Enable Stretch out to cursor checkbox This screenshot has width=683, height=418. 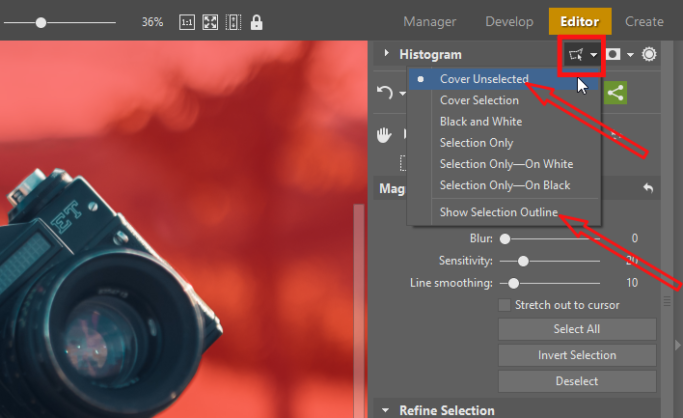point(504,305)
